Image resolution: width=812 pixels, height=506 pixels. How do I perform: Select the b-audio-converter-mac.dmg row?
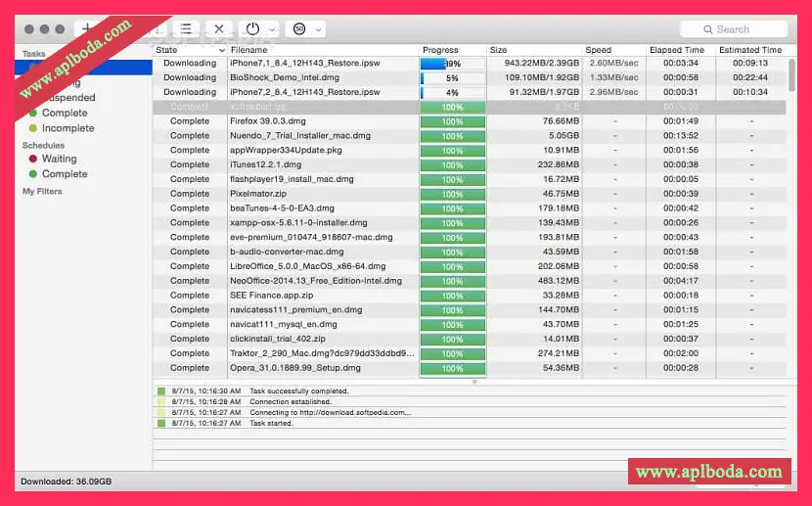pos(470,252)
